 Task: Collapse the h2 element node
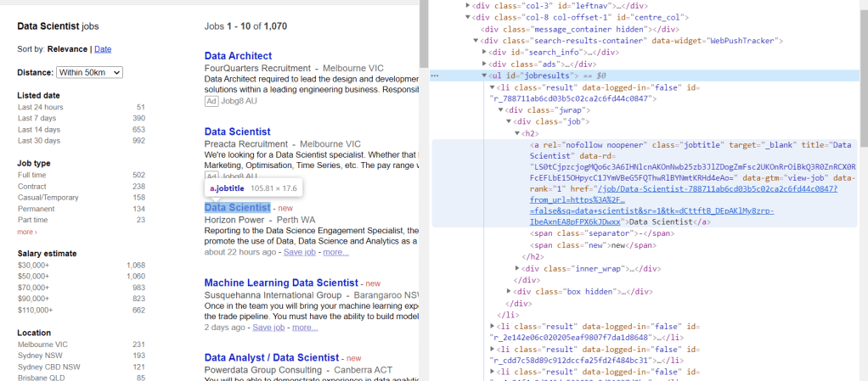pos(517,133)
